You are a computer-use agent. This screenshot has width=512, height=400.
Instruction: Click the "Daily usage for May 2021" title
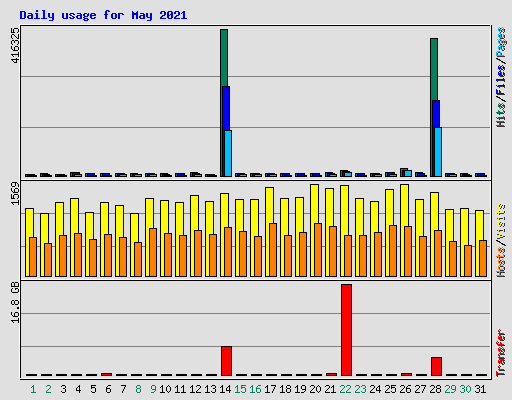(103, 15)
